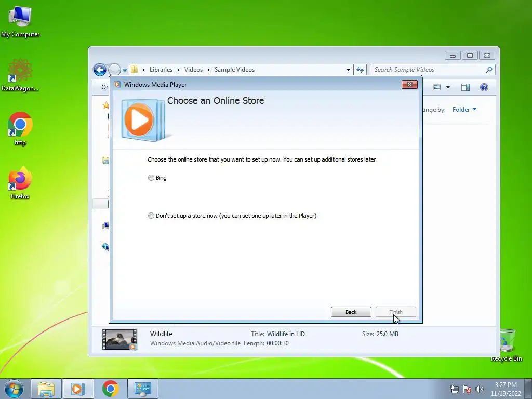This screenshot has width=532, height=399.
Task: Click the change view icon in Explorer
Action: pyautogui.click(x=437, y=87)
